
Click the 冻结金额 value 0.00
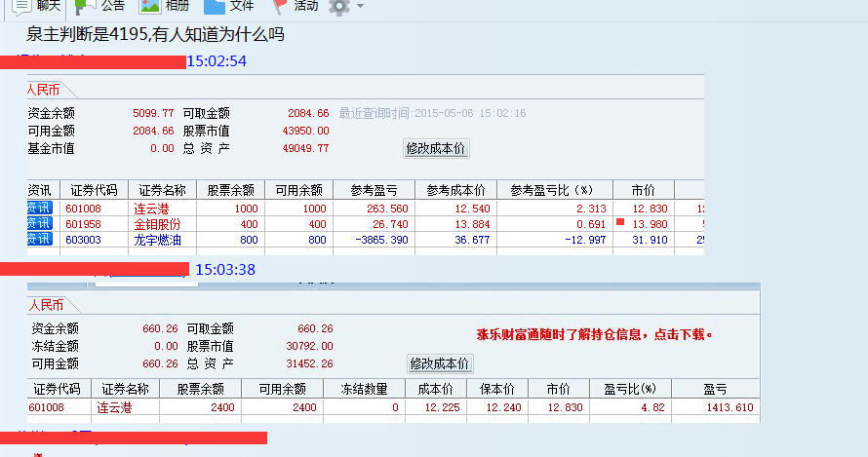pyautogui.click(x=166, y=346)
